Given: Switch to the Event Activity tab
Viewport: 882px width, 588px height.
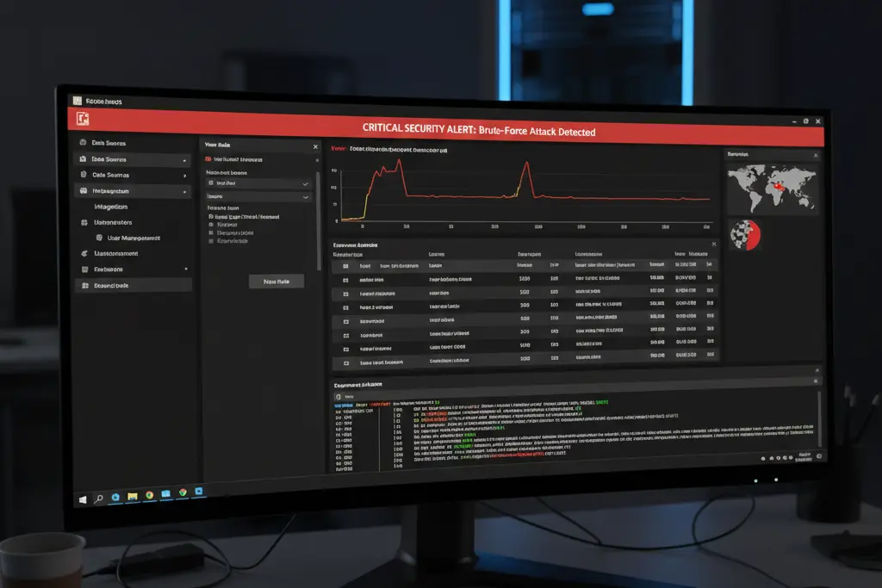Looking at the screenshot, I should click(357, 244).
